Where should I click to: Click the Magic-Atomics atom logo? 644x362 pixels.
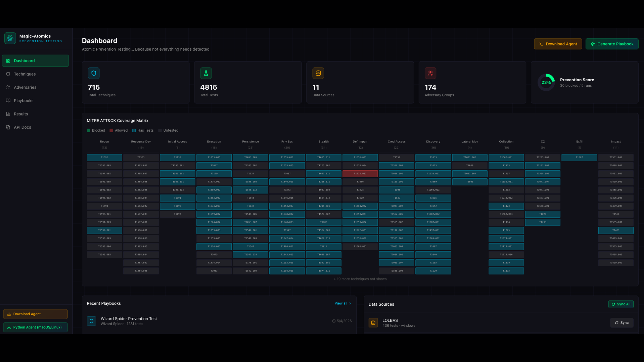click(10, 38)
